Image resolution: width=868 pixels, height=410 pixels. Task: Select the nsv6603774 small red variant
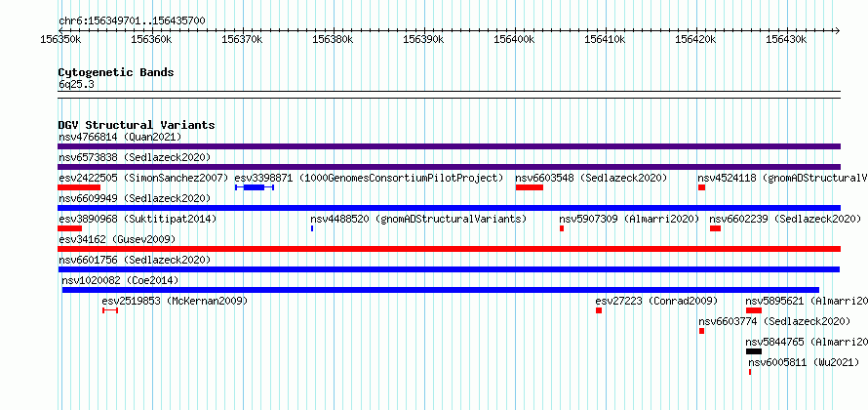[x=702, y=331]
